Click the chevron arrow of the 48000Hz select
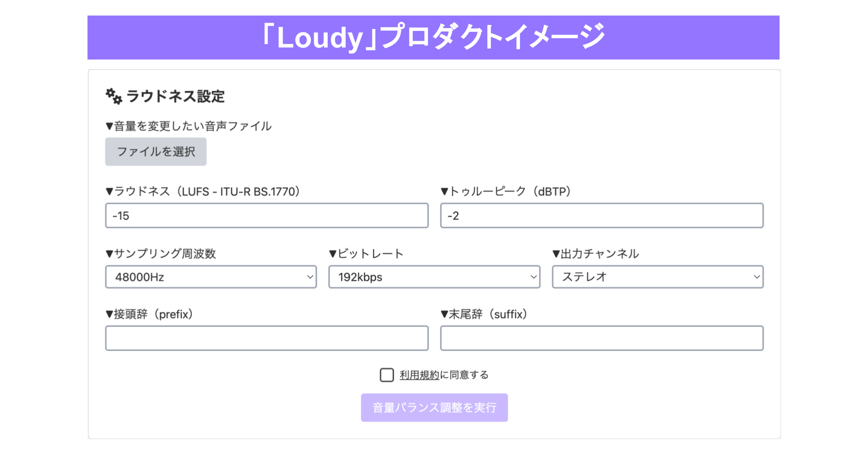The image size is (868, 454). (310, 277)
